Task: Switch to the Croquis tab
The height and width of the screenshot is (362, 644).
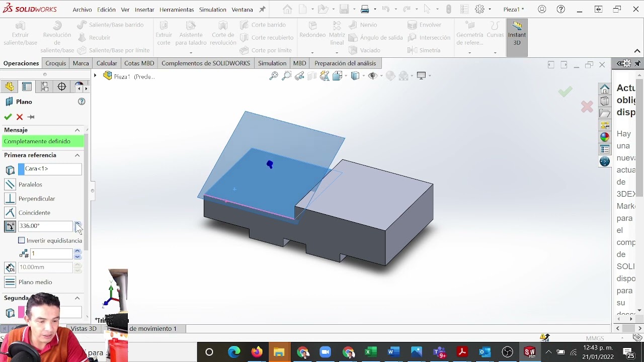Action: click(x=56, y=63)
